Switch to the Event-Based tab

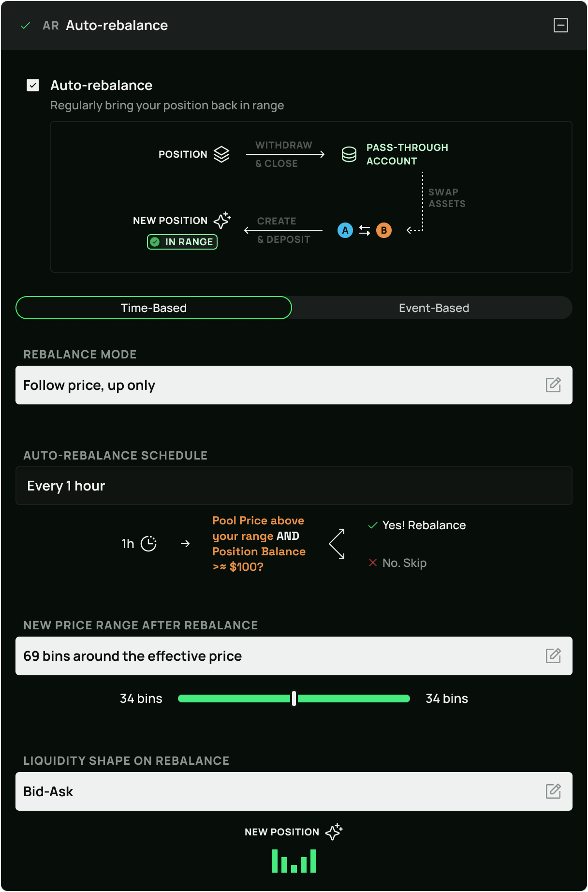pyautogui.click(x=433, y=308)
